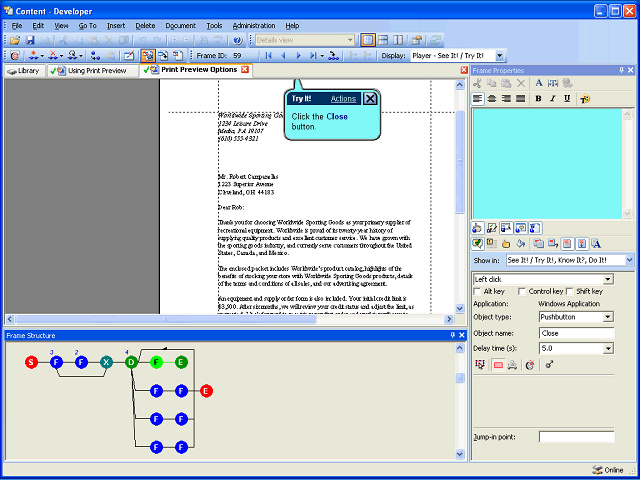
Task: Click the A icon right of red page icons
Action: pos(596,244)
